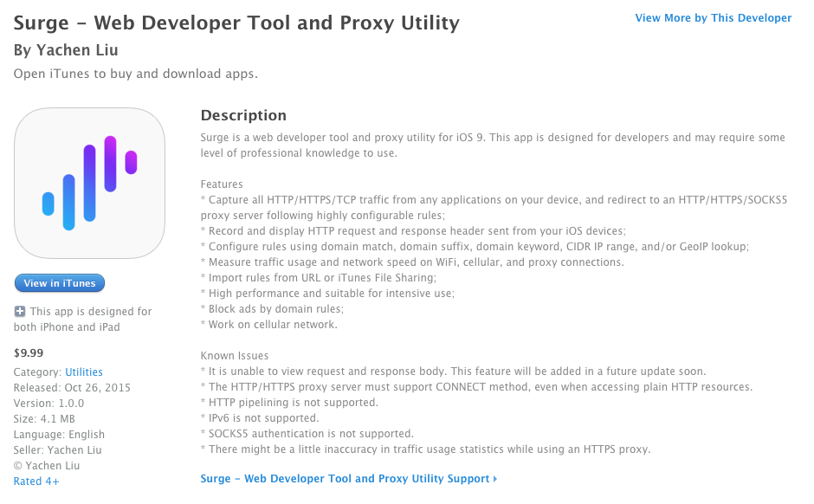This screenshot has width=814, height=504.
Task: Open the Utilities category link
Action: coord(84,372)
